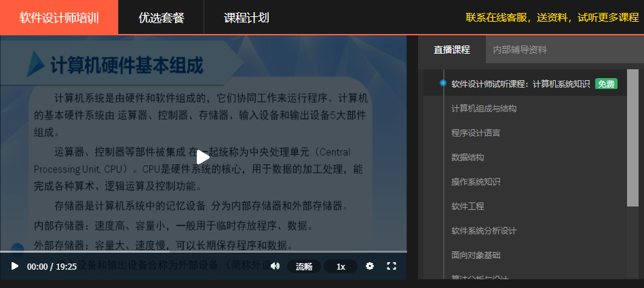The width and height of the screenshot is (644, 288).
Task: Open the 优选套餐 tab
Action: (x=161, y=18)
